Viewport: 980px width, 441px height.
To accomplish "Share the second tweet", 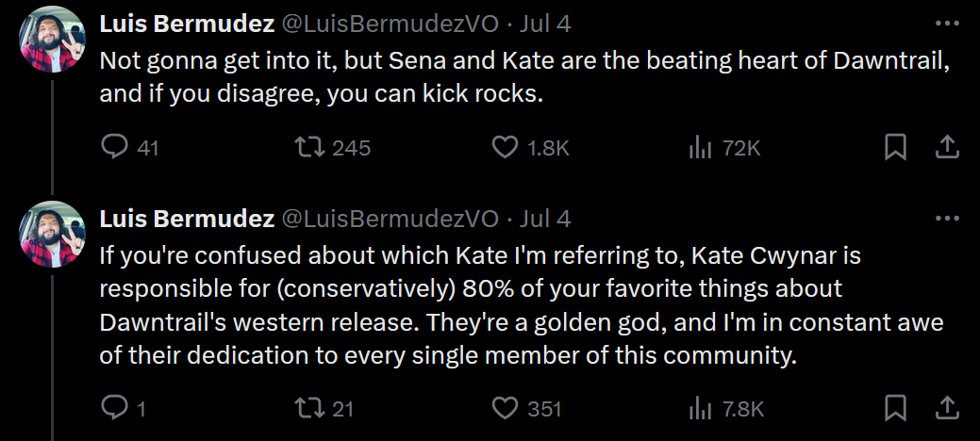I will [x=946, y=408].
